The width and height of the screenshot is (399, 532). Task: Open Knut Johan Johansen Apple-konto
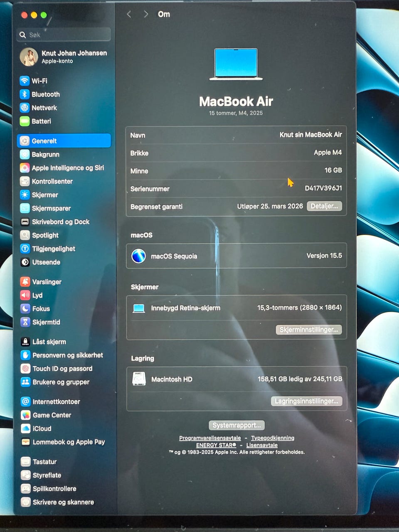[64, 57]
